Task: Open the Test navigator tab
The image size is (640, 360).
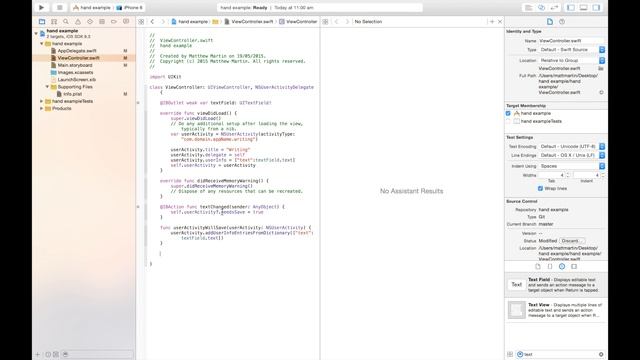Action: click(90, 22)
